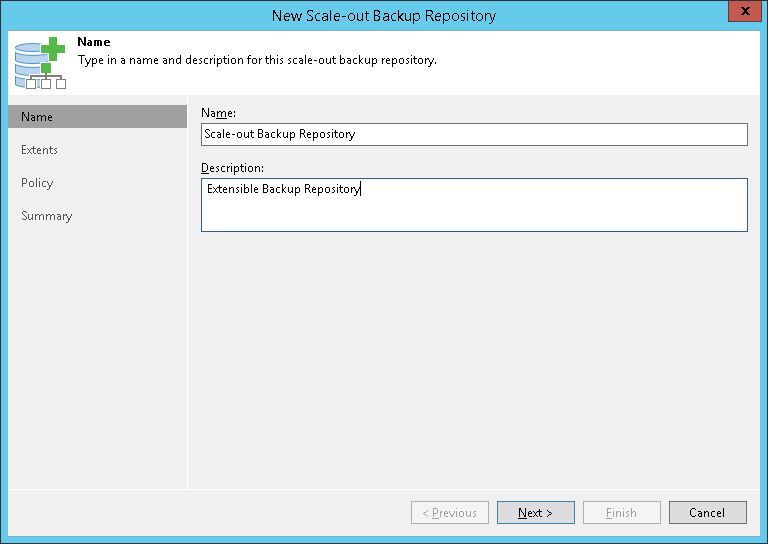Click the 'Description:' field label
The image size is (768, 544).
point(232,167)
